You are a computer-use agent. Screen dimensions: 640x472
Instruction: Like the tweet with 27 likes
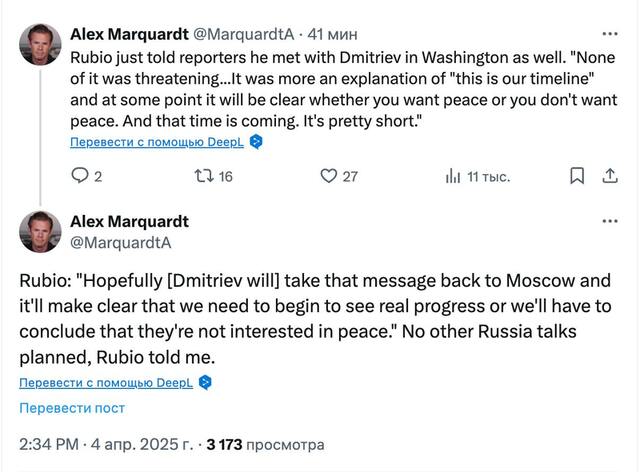(x=328, y=177)
